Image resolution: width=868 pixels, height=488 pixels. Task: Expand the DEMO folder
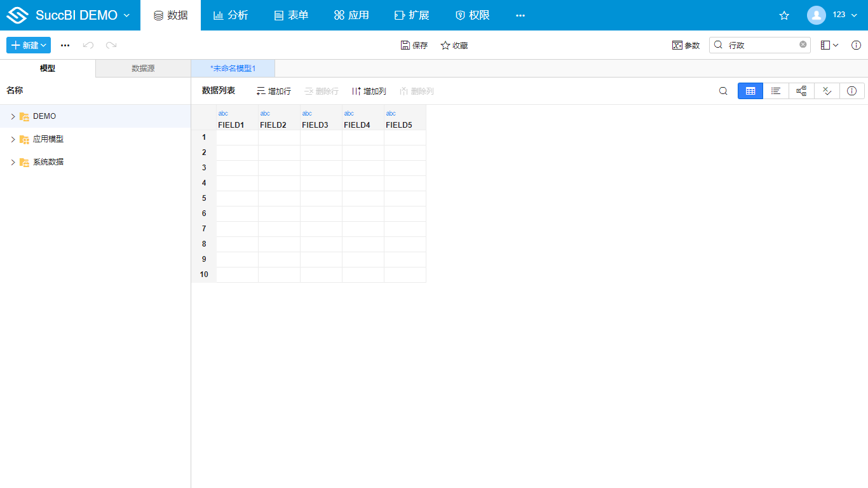click(x=13, y=116)
